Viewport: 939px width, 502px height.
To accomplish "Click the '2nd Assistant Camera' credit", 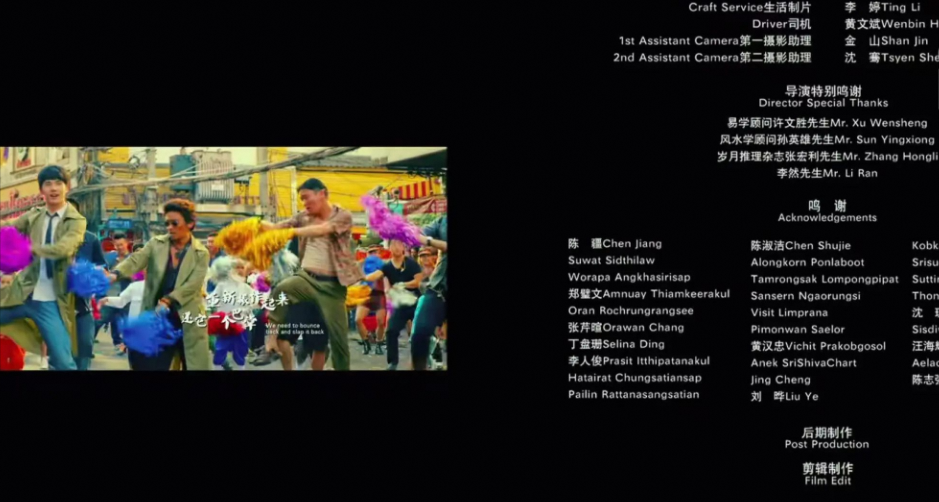I will tap(712, 58).
